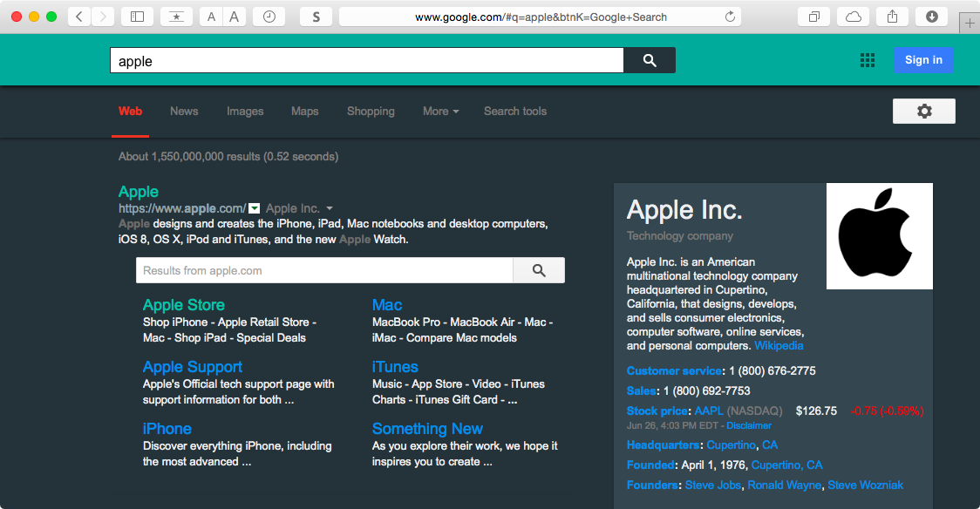Expand the More dropdown menu
The image size is (980, 509).
coord(440,112)
